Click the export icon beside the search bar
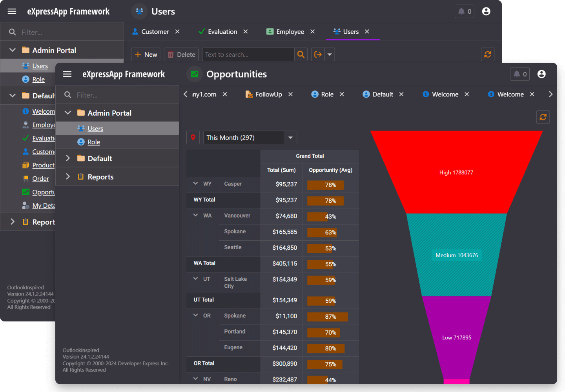565x392 pixels. pyautogui.click(x=318, y=54)
